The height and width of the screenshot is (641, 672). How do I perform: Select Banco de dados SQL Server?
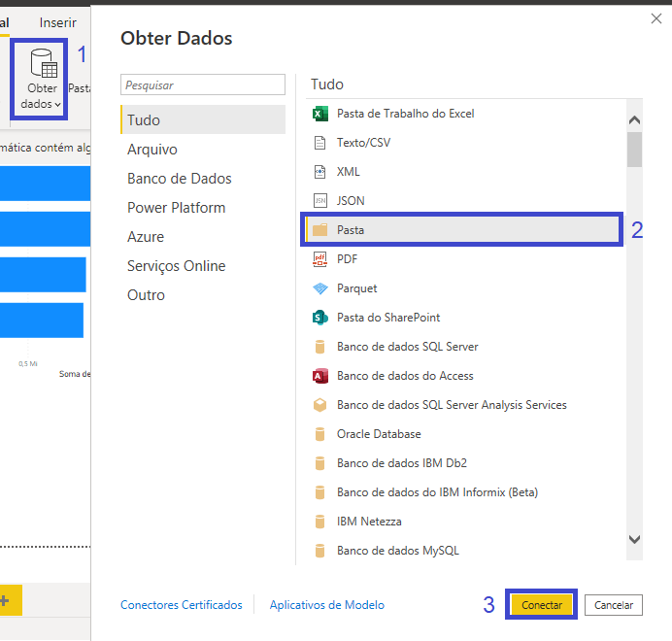pos(407,347)
